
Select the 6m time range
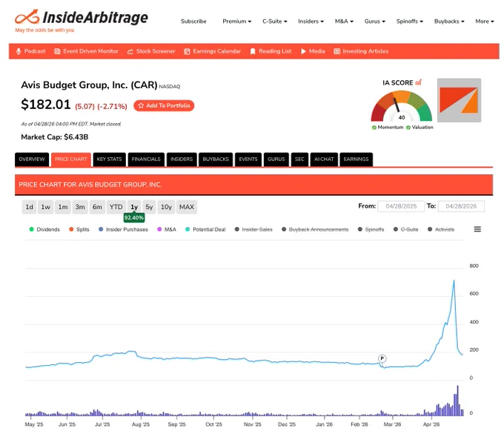pos(97,207)
